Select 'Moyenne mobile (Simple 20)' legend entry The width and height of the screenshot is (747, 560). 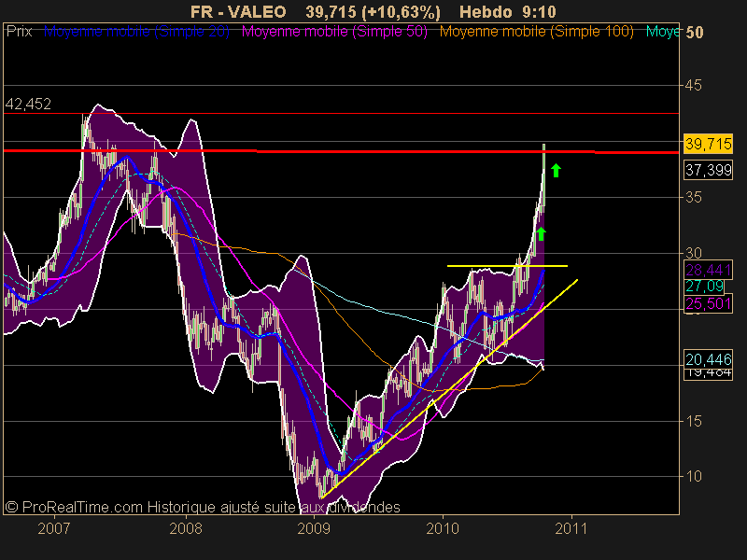[136, 32]
